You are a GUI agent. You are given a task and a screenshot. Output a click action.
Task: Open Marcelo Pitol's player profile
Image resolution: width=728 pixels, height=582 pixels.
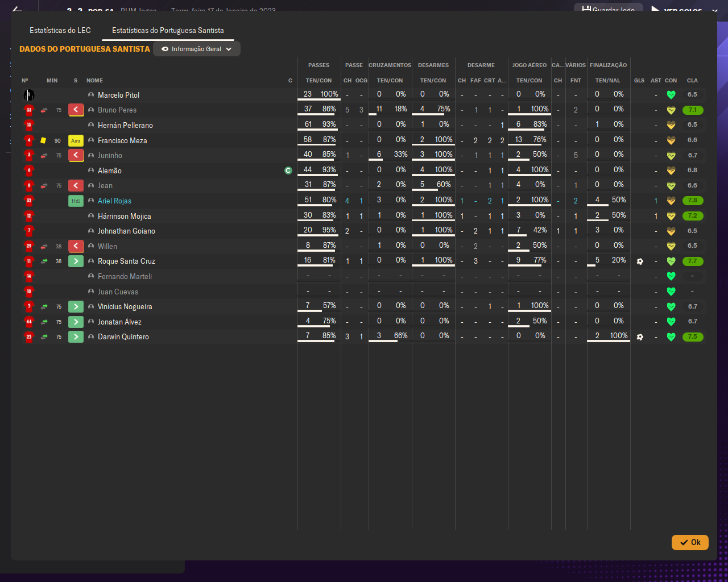click(x=118, y=95)
